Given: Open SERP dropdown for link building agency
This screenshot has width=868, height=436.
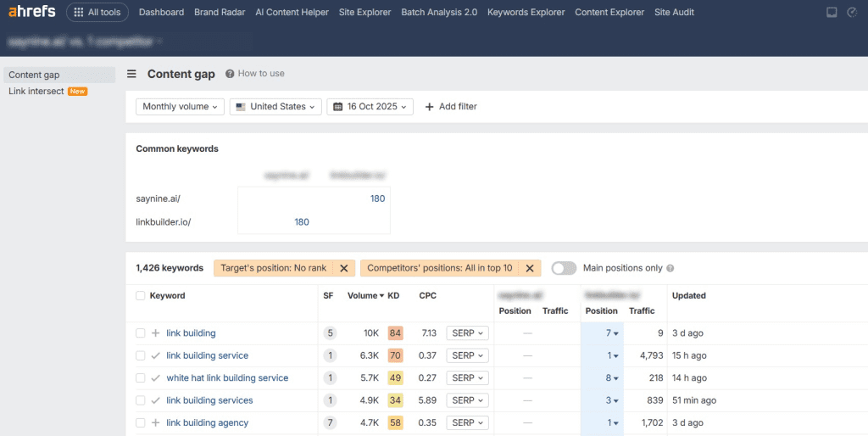Looking at the screenshot, I should [467, 422].
